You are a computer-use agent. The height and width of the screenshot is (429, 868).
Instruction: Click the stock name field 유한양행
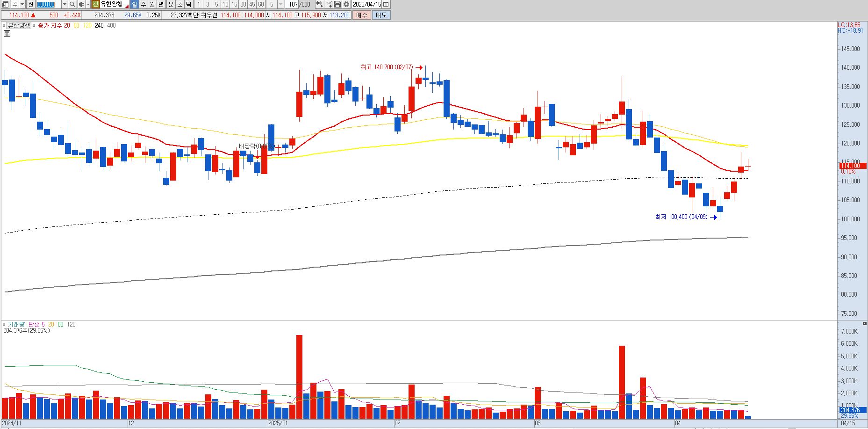pos(115,4)
